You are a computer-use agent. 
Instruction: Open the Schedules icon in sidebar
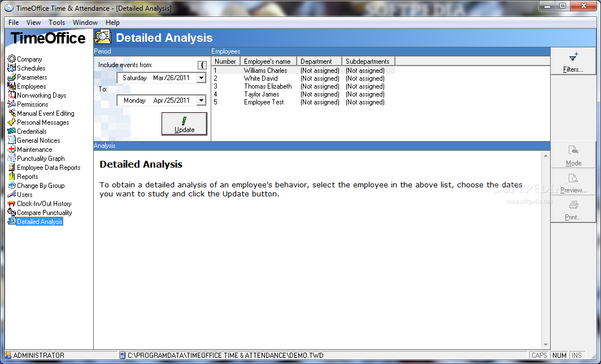(11, 68)
